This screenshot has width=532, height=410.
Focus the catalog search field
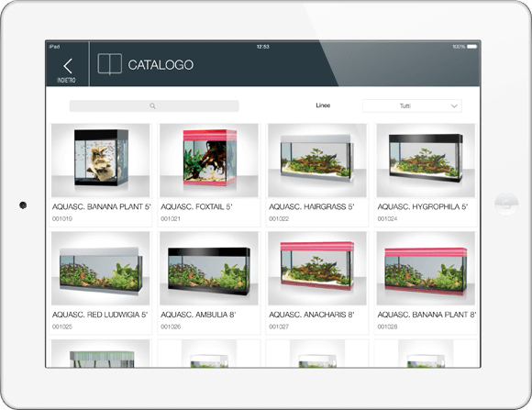tap(154, 105)
